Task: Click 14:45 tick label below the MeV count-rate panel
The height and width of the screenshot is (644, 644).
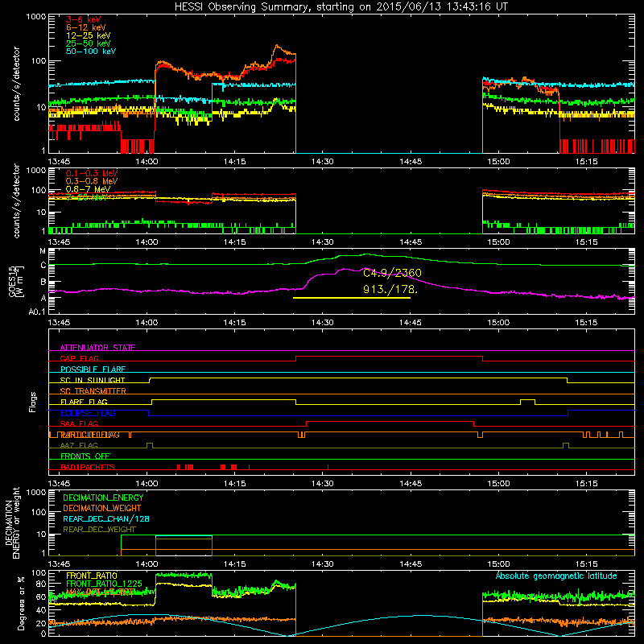Action: [411, 242]
